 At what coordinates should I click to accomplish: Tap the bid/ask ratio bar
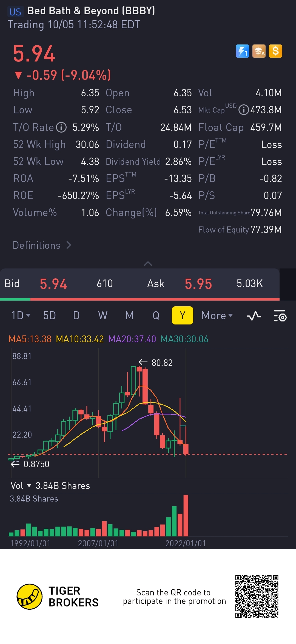(140, 299)
